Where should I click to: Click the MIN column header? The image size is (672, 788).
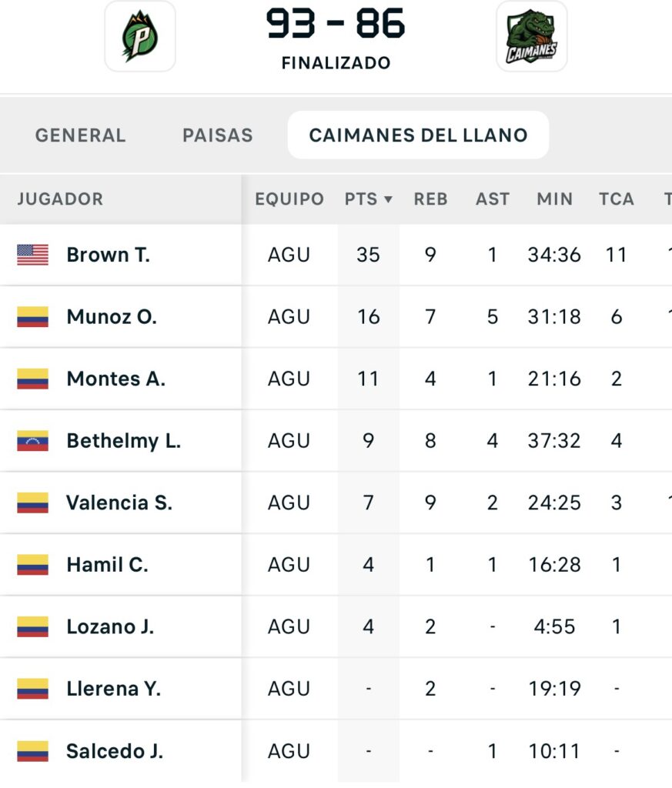tap(554, 199)
